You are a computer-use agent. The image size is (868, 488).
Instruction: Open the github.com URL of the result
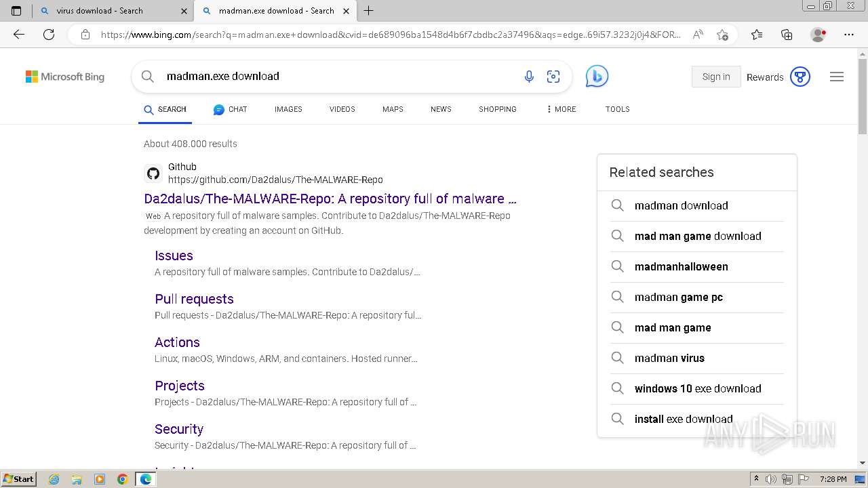pyautogui.click(x=275, y=180)
